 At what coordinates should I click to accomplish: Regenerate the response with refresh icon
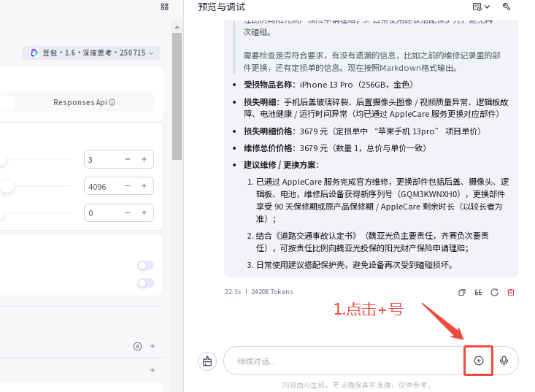pos(494,293)
